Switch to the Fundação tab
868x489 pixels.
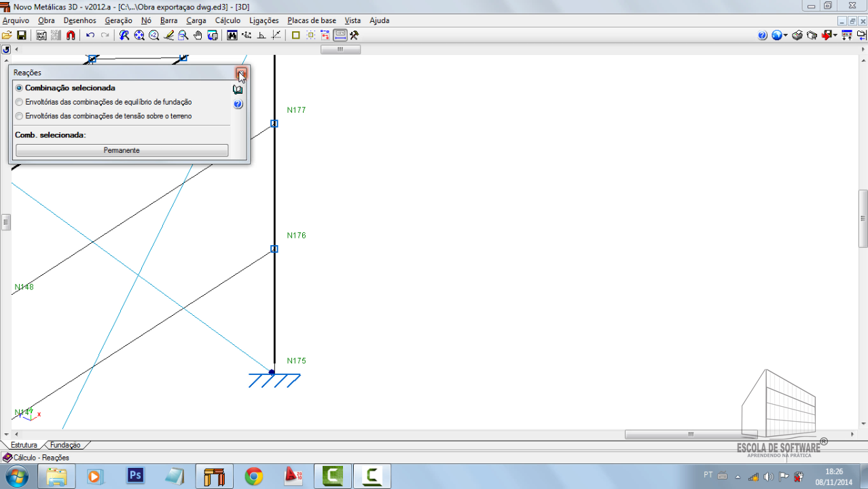tap(65, 445)
